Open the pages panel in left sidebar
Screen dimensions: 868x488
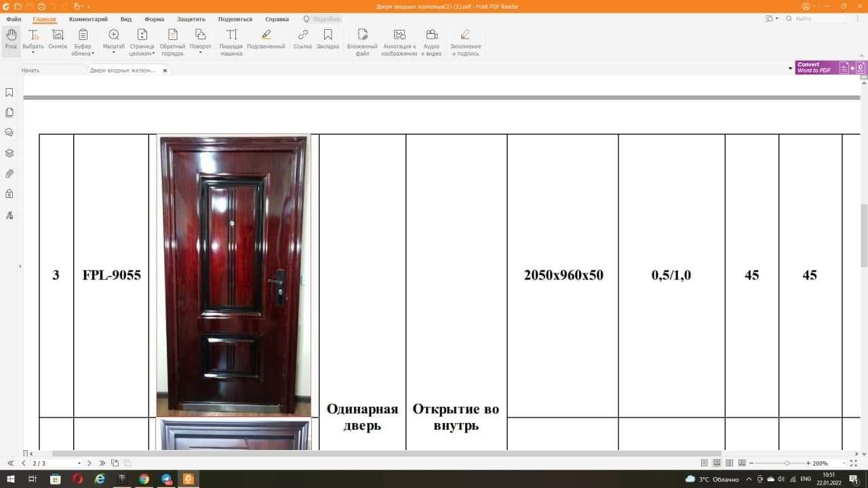click(x=9, y=113)
